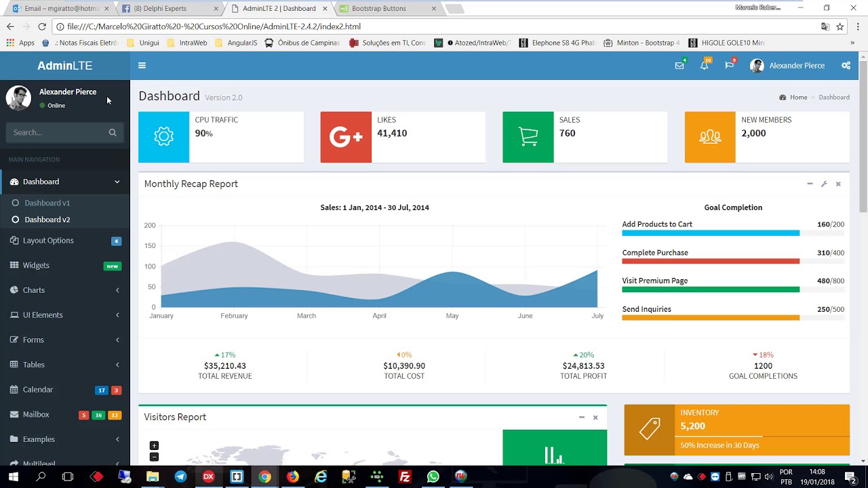Open the Chrome menu dots
The height and width of the screenshot is (488, 868).
(858, 26)
